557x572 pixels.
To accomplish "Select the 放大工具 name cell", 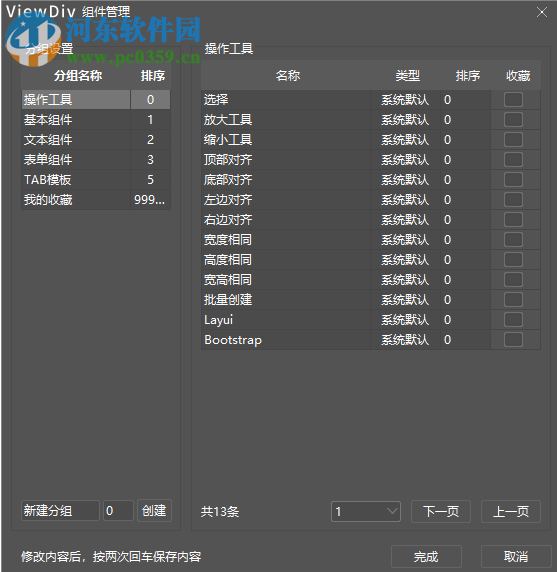I will click(x=286, y=120).
